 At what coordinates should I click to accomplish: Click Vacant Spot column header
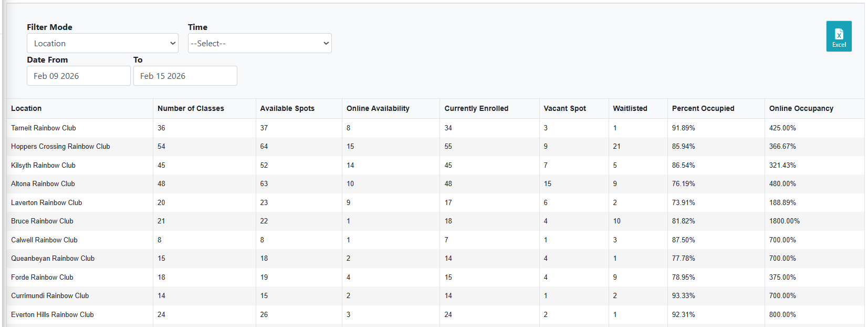click(564, 108)
